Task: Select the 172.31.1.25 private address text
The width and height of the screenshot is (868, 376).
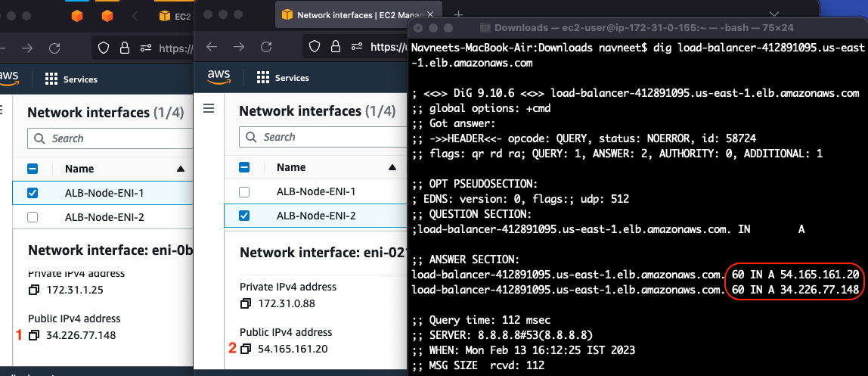Action: (x=75, y=290)
